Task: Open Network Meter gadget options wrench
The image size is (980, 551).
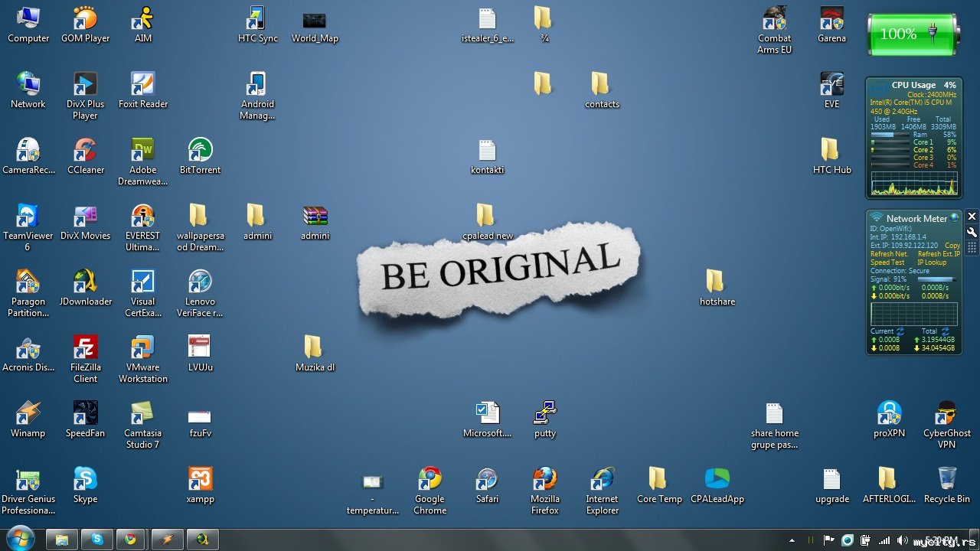Action: 972,233
